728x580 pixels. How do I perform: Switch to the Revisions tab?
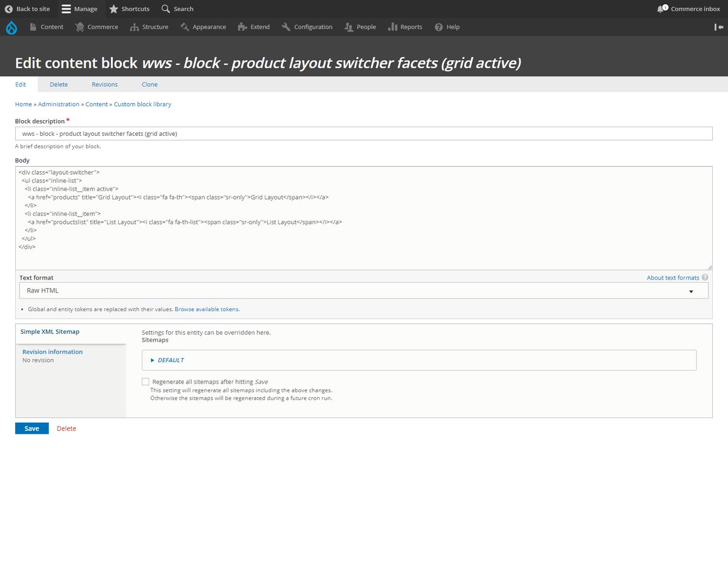tap(105, 84)
